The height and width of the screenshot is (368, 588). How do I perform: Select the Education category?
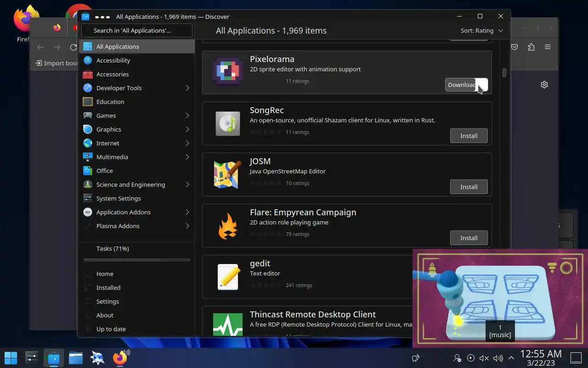pos(137,102)
